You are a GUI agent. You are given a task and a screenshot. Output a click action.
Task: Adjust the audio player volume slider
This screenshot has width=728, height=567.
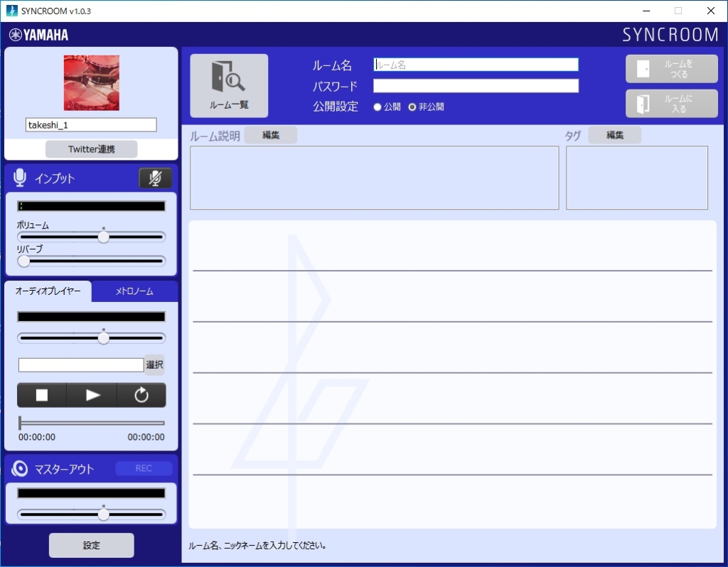tap(92, 337)
